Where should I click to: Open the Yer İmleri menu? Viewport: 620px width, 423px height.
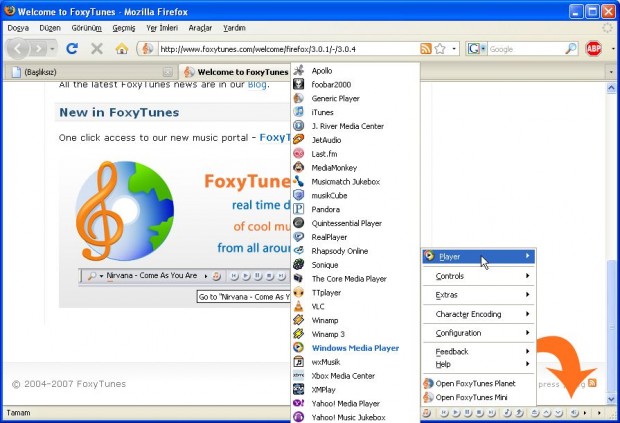(162, 28)
